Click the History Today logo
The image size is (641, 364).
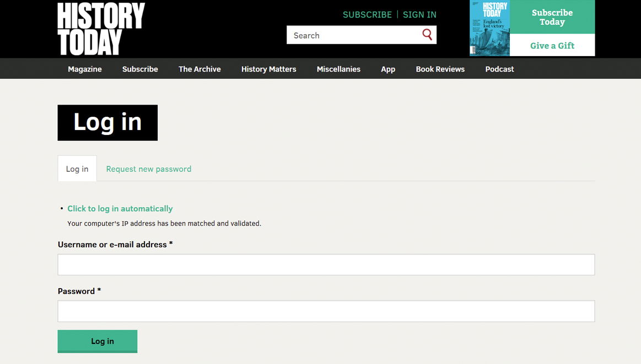pyautogui.click(x=101, y=29)
